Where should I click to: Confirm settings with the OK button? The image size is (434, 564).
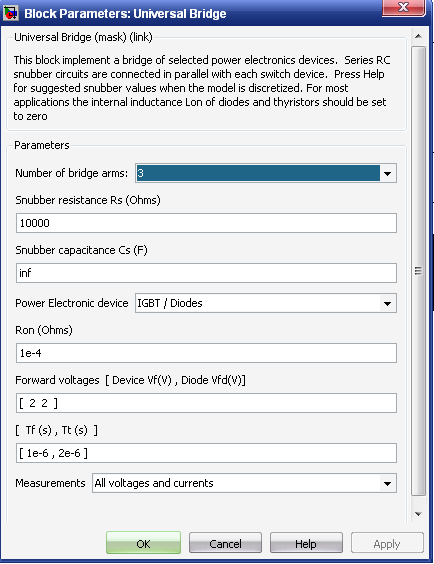pos(143,543)
